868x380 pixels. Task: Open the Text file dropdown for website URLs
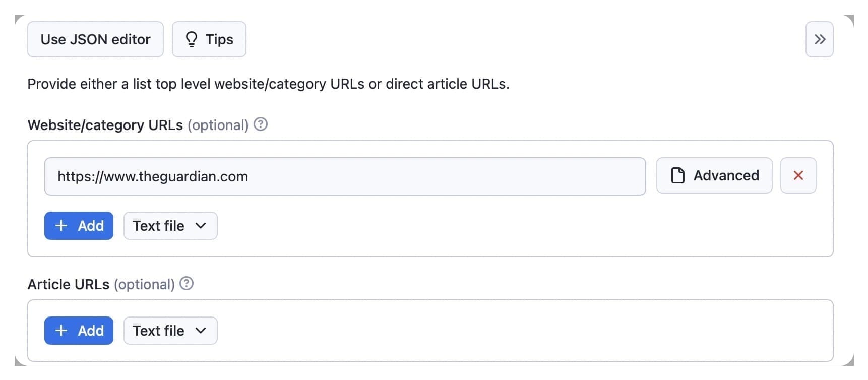pyautogui.click(x=170, y=226)
